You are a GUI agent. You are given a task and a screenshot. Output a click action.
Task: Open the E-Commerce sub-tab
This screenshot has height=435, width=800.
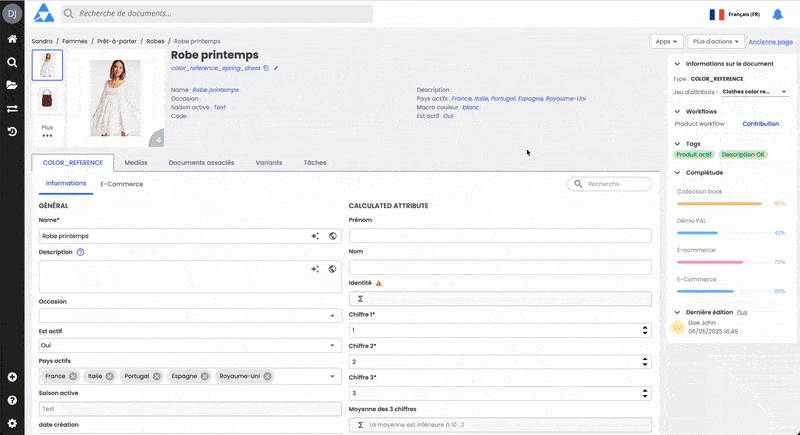(121, 184)
